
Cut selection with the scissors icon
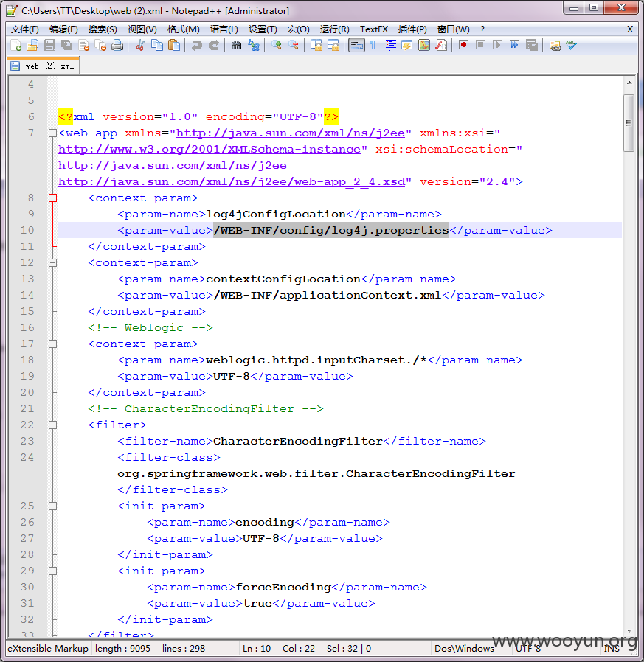coord(140,45)
